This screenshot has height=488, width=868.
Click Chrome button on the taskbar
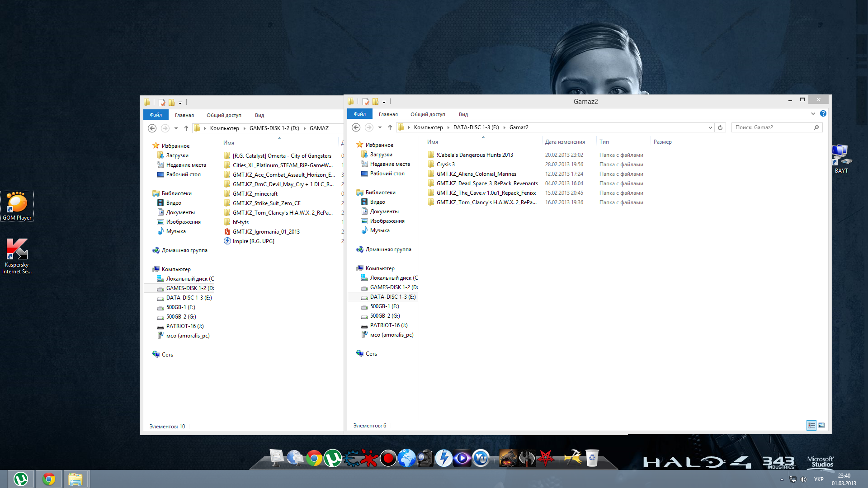click(x=48, y=479)
